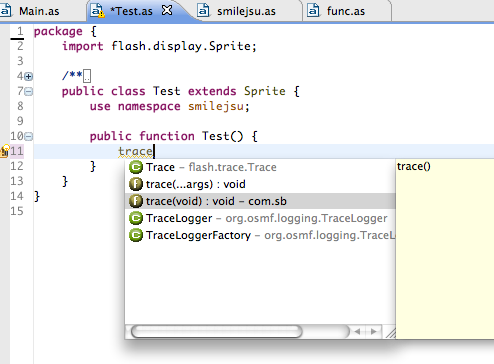494x364 pixels.
Task: Click the trace() documentation tooltip text
Action: pyautogui.click(x=414, y=166)
